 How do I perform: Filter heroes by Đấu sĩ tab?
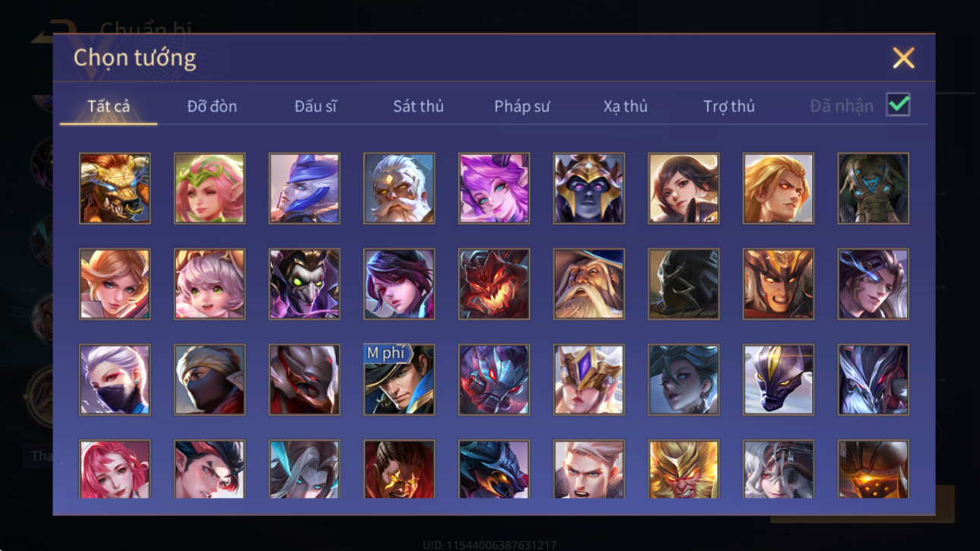click(315, 106)
